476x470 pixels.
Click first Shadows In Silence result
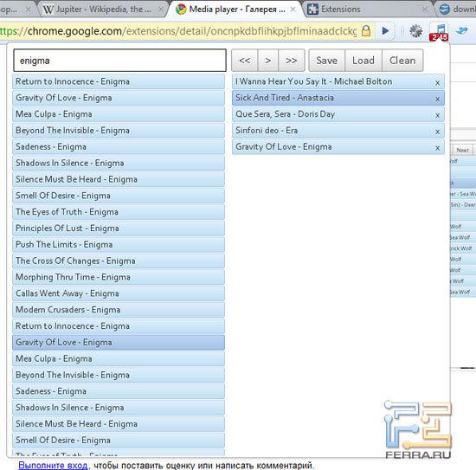point(119,163)
